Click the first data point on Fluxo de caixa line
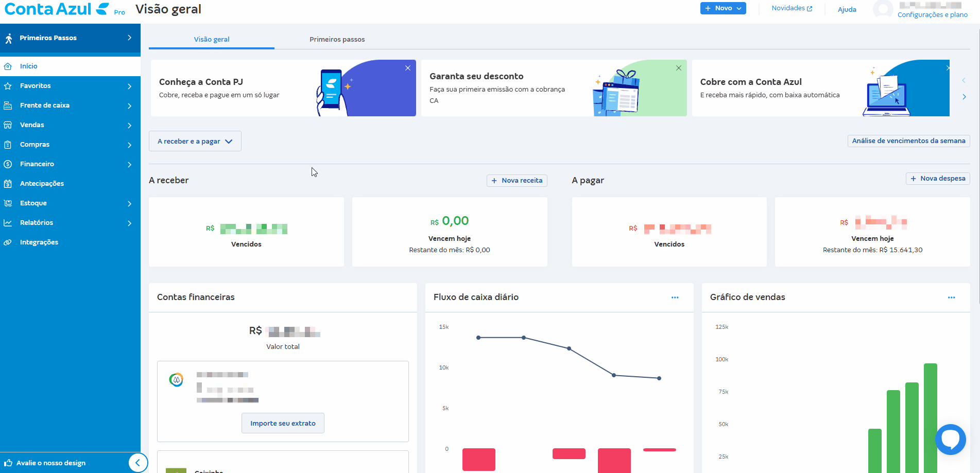Viewport: 980px width, 473px height. click(x=478, y=338)
